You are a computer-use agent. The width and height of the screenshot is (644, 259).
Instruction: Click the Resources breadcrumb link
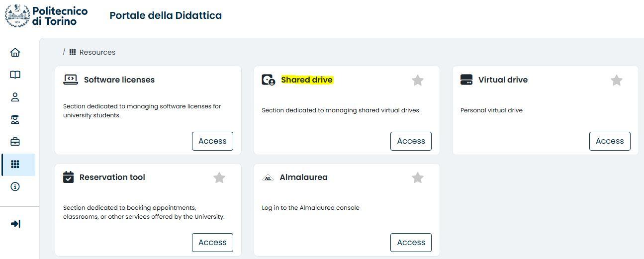(x=97, y=52)
